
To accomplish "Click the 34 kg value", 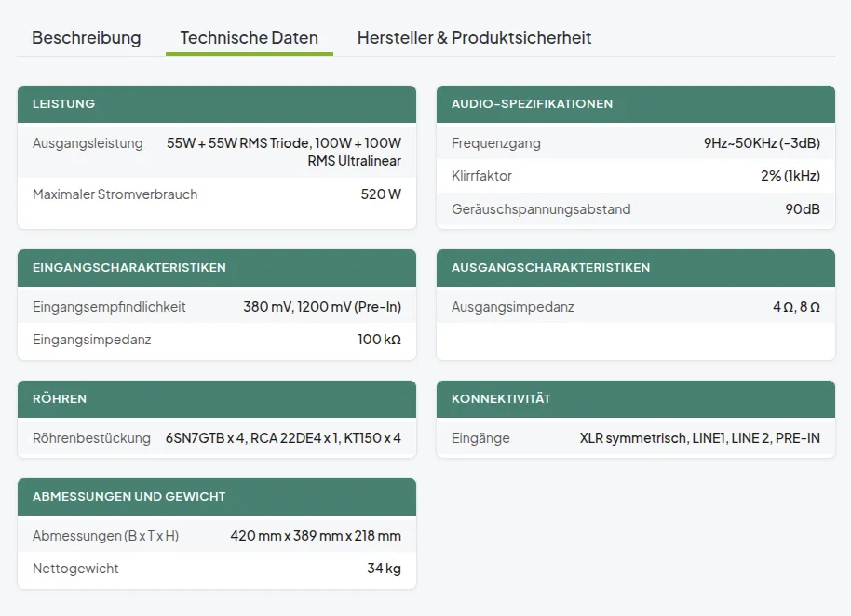I will pos(385,569).
